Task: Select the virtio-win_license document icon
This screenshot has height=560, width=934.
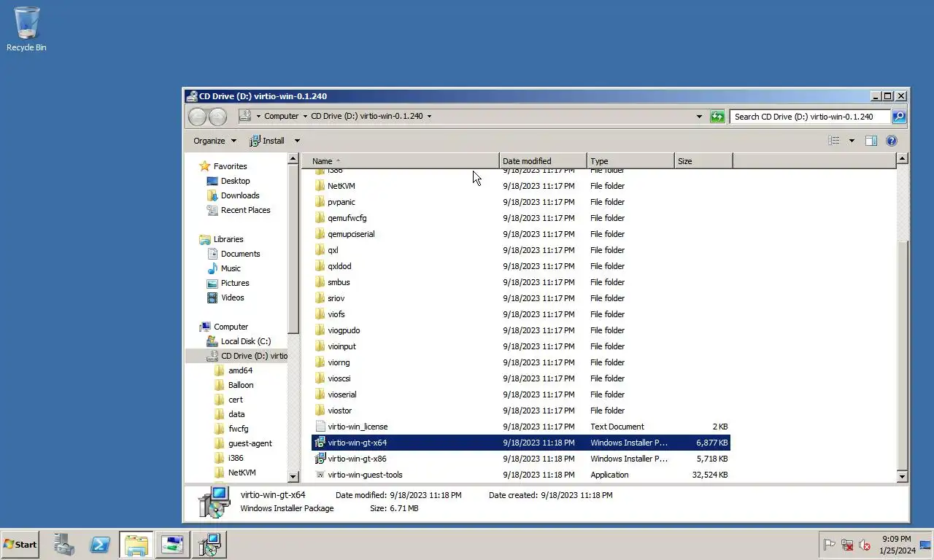Action: pyautogui.click(x=320, y=427)
